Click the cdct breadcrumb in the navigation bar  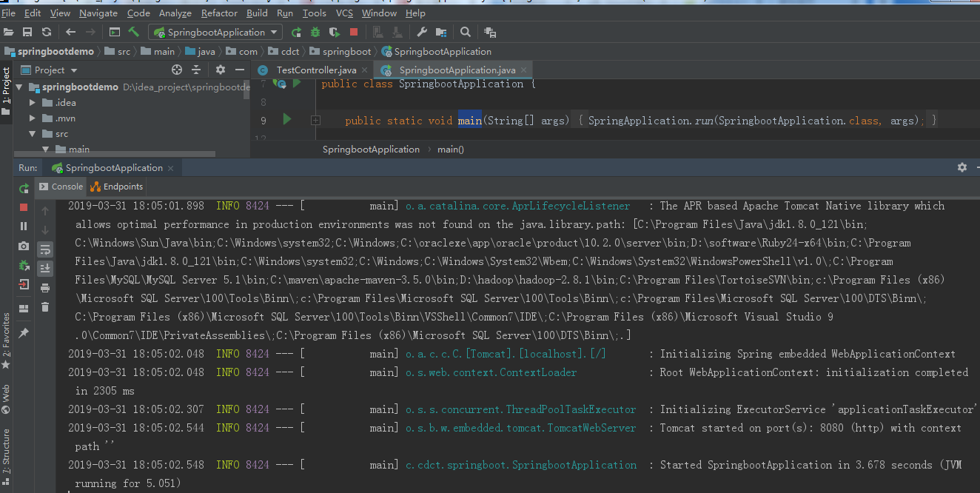click(x=283, y=51)
